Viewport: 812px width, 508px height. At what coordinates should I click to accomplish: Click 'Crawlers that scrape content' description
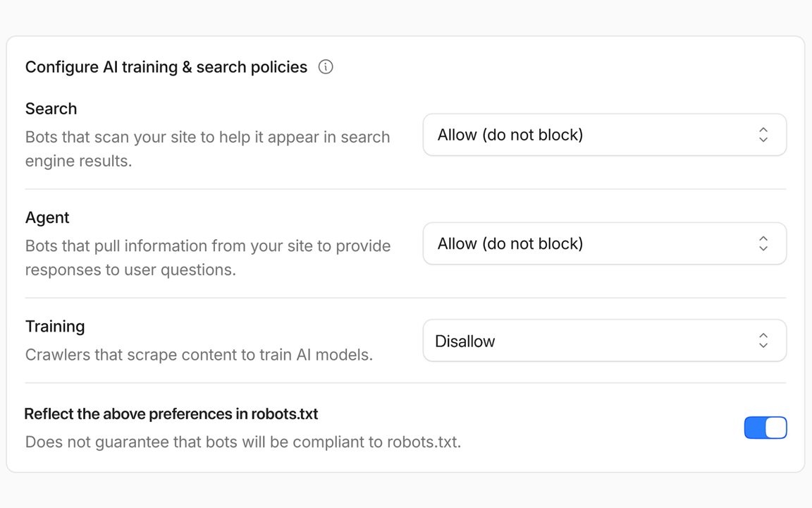click(199, 355)
